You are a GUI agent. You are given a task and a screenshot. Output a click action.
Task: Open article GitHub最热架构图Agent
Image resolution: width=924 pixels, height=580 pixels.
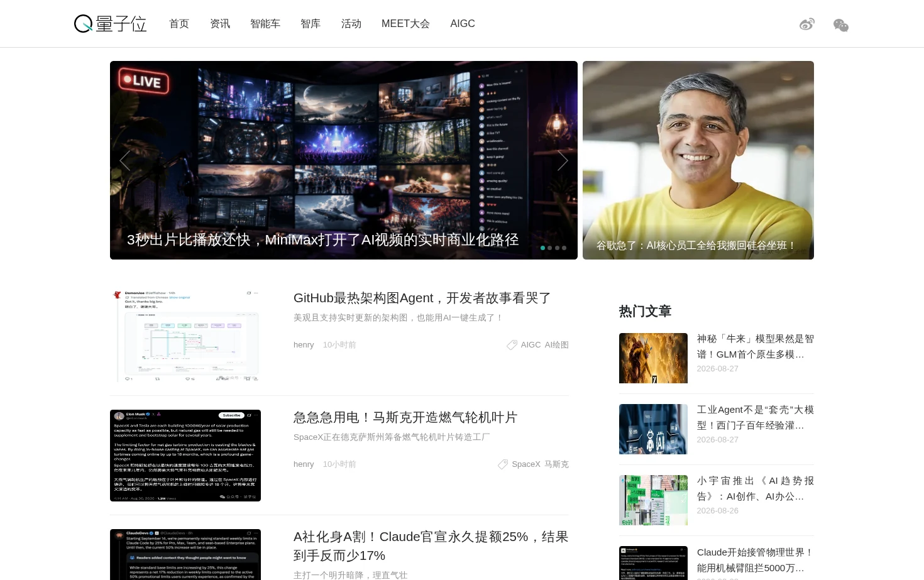pyautogui.click(x=422, y=298)
